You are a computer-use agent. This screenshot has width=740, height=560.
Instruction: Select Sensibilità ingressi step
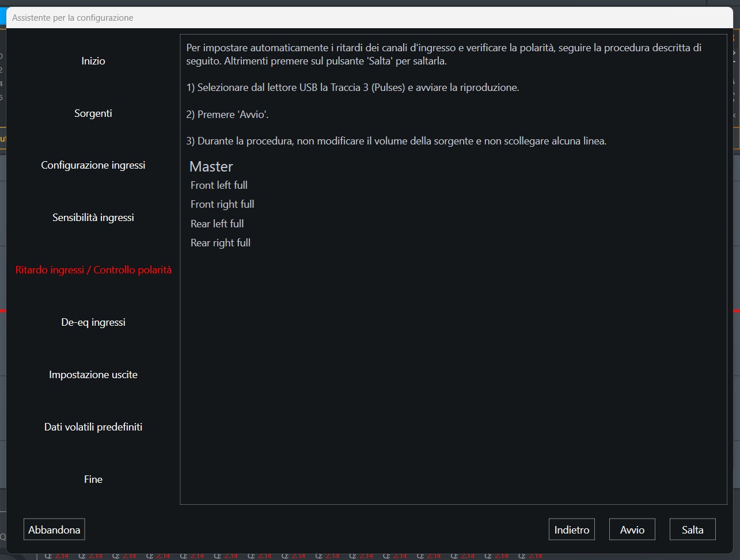[93, 218]
